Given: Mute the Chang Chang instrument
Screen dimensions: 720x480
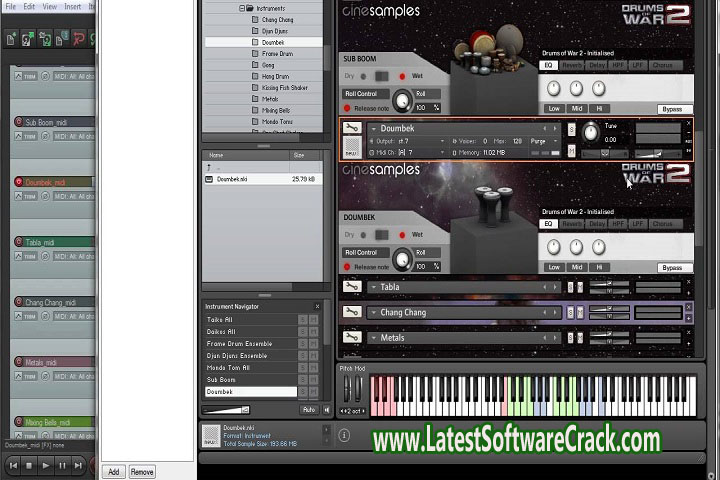Looking at the screenshot, I should (579, 312).
